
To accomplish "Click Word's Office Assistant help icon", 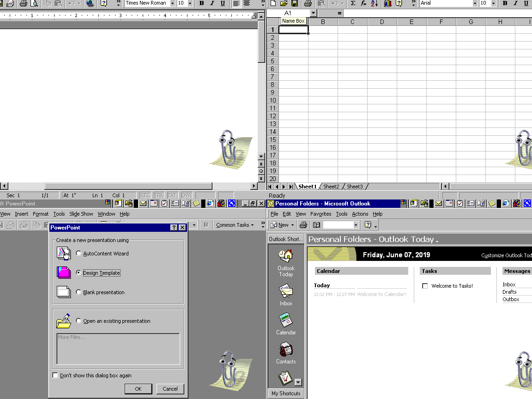I will pos(104,3).
